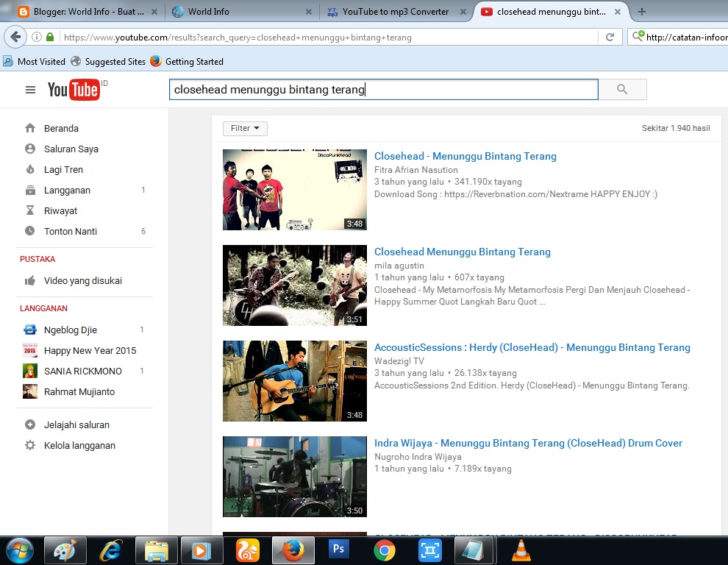Click the browser URL address bar
Image resolution: width=728 pixels, height=565 pixels.
pos(329,38)
